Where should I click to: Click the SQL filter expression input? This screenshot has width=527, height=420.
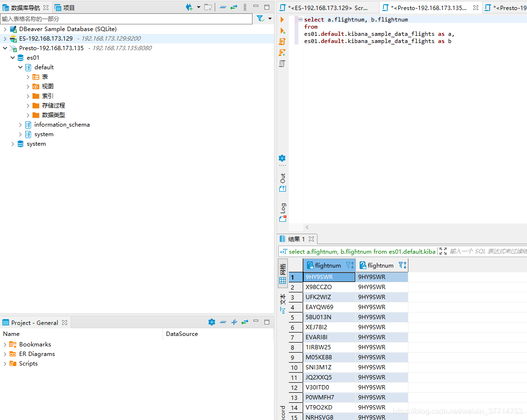click(488, 251)
